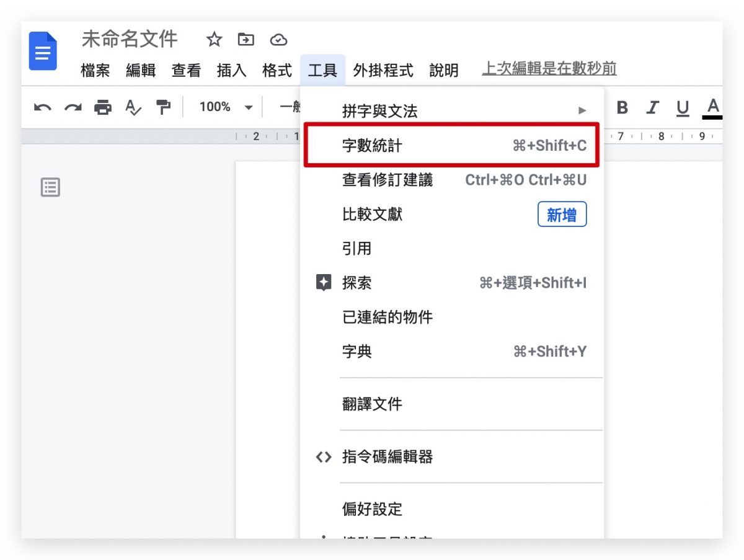Open 指令碼編輯器 from the menu

click(452, 457)
